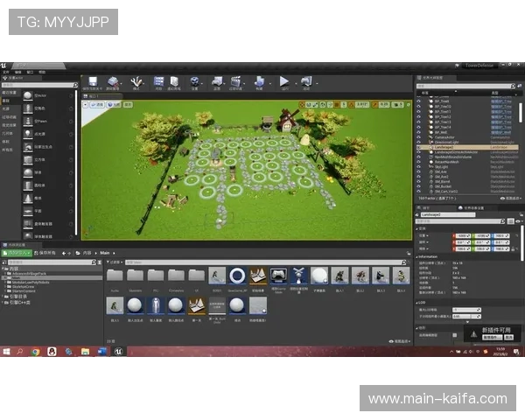
Task: Open the viewport options dropdown arrow
Action: [87, 104]
